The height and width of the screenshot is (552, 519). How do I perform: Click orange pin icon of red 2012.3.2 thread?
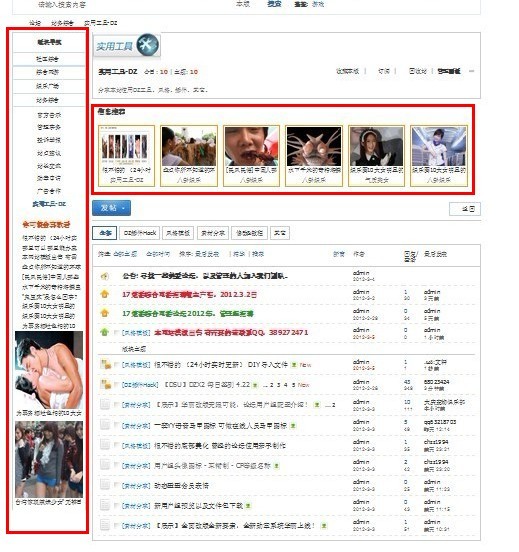tap(104, 294)
